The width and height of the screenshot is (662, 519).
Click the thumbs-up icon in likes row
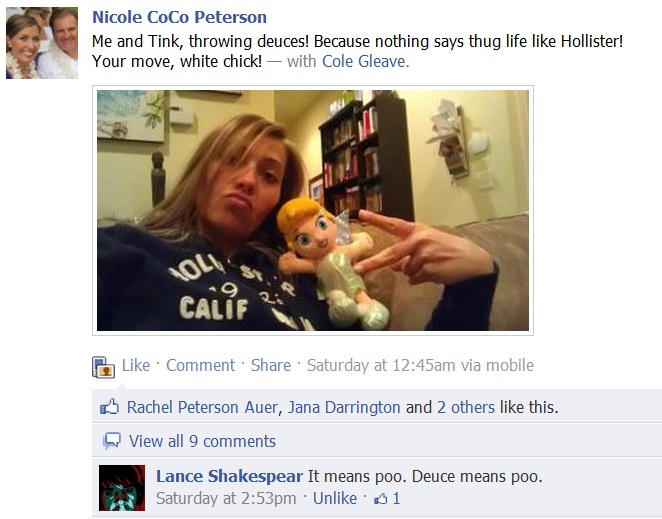pyautogui.click(x=110, y=408)
